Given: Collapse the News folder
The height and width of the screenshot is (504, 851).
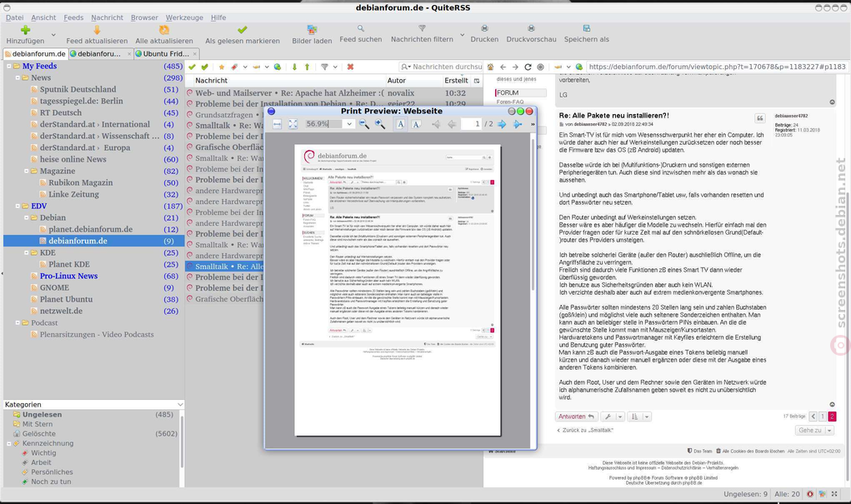Looking at the screenshot, I should [x=18, y=78].
